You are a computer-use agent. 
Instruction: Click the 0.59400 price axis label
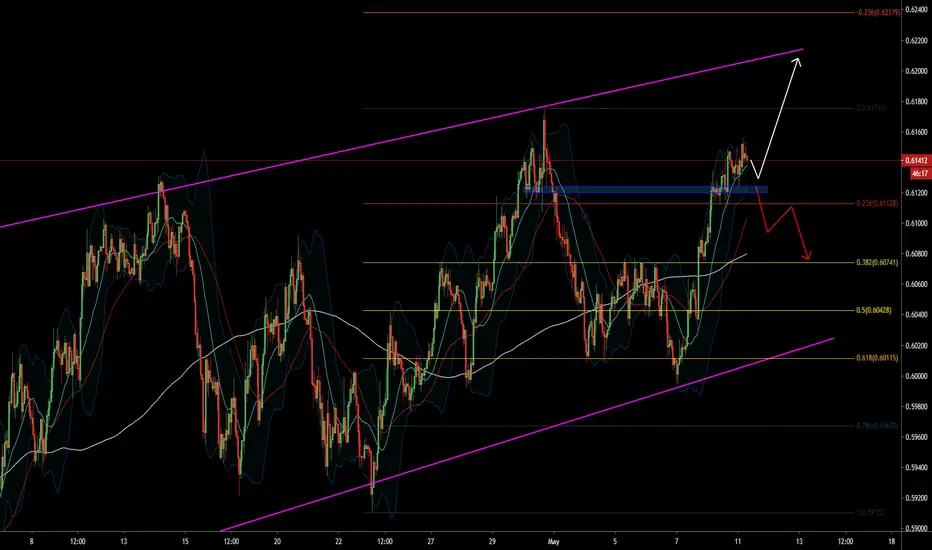[x=916, y=468]
